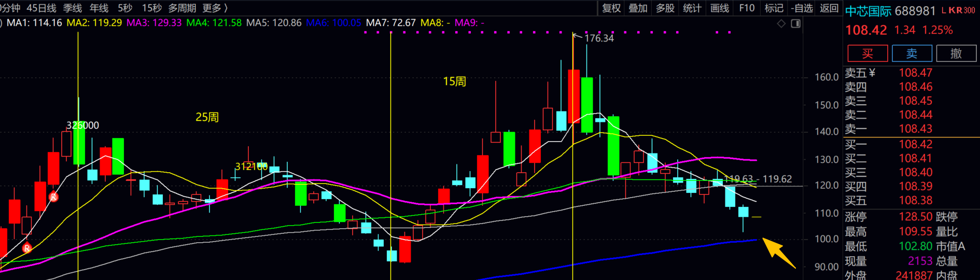Switch to the 年线 period tab
This screenshot has width=980, height=280.
coord(99,8)
